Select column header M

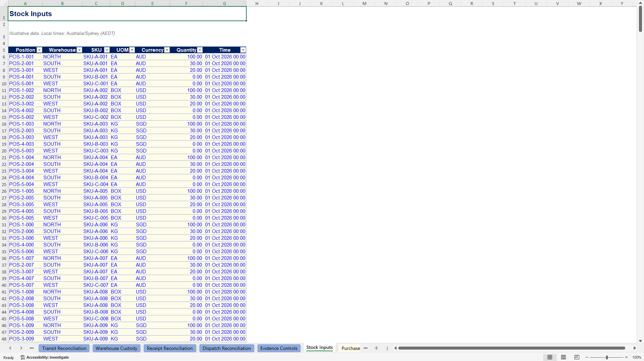pyautogui.click(x=364, y=3)
